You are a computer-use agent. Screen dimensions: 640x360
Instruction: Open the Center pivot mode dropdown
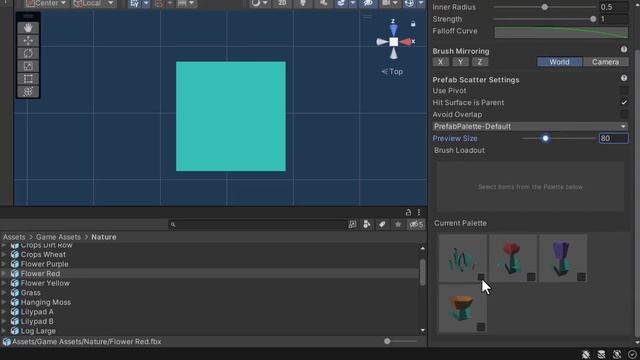pos(46,3)
